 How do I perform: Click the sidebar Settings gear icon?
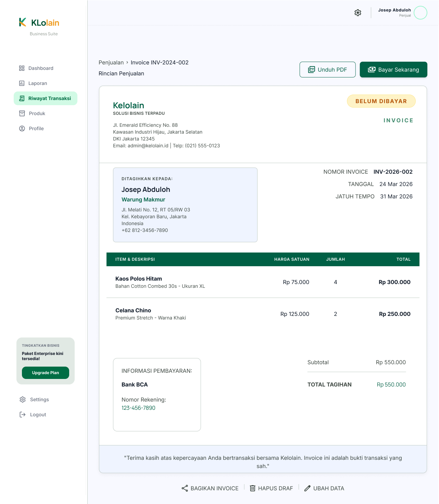pos(23,399)
